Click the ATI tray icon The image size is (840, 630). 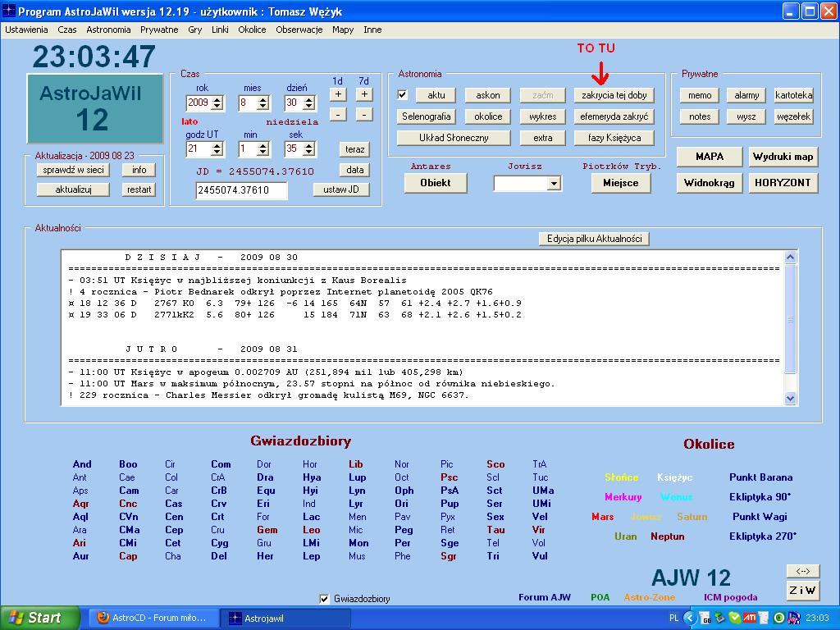click(x=750, y=619)
